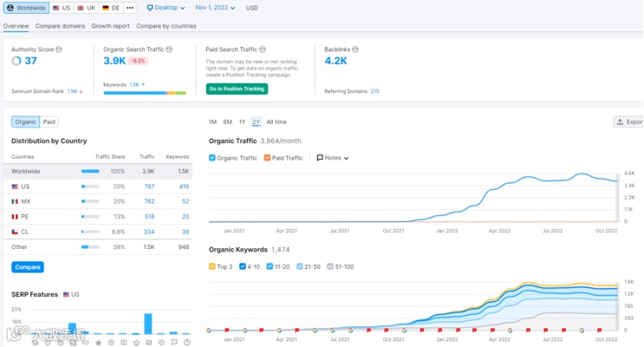Click Go to Position Tracking button

tap(237, 88)
